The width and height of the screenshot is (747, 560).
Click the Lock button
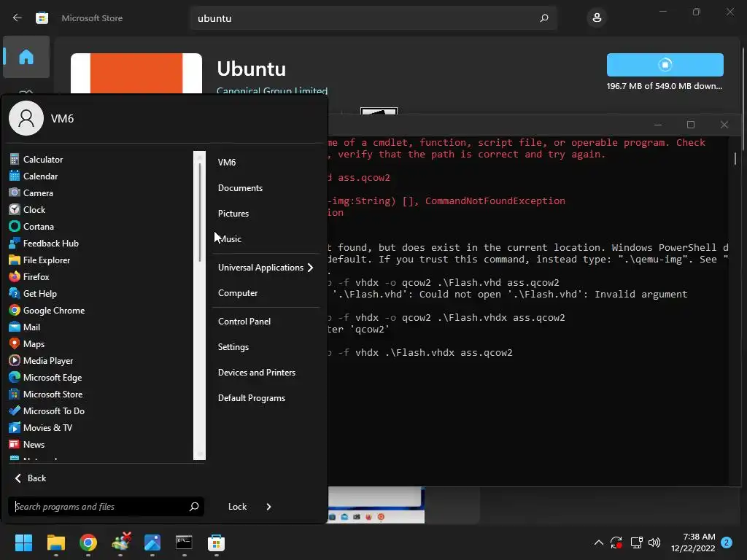(237, 507)
